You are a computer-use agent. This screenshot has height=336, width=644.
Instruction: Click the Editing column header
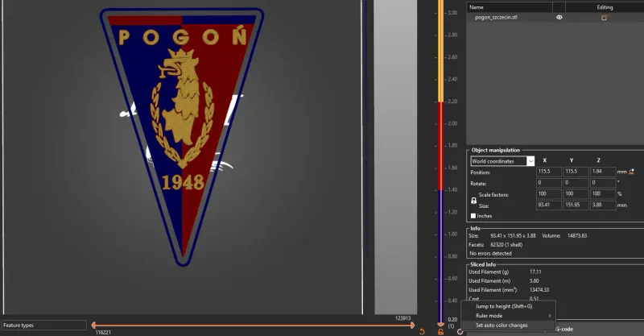click(x=605, y=7)
